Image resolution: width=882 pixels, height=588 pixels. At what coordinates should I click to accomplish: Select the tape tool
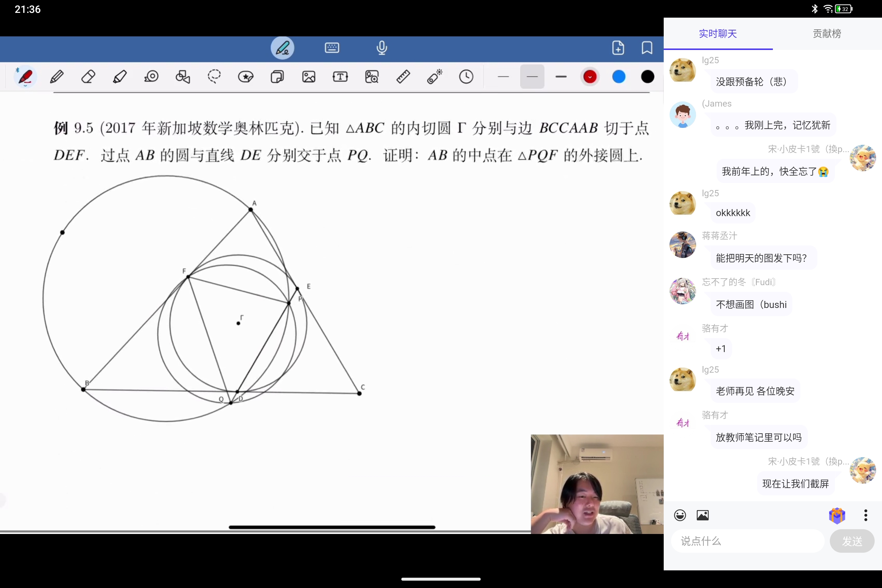tap(151, 77)
